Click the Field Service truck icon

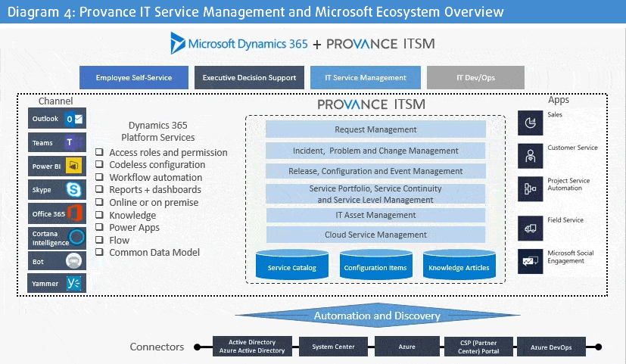530,228
